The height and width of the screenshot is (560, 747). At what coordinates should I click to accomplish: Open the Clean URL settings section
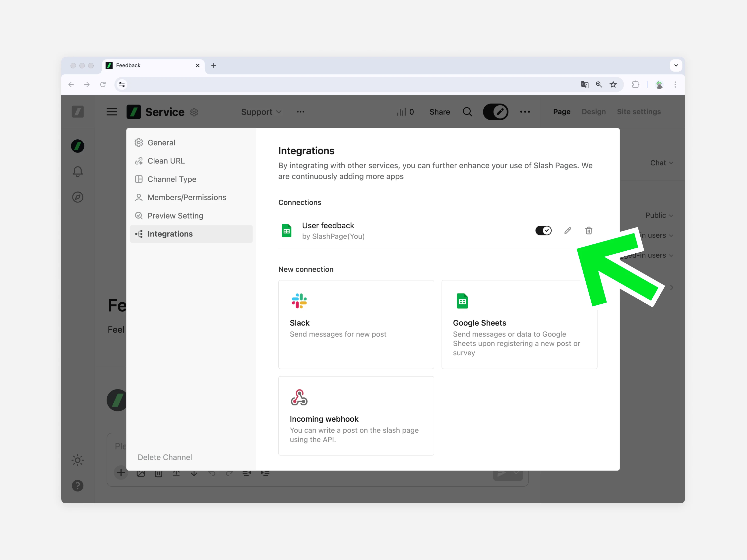(x=191, y=161)
